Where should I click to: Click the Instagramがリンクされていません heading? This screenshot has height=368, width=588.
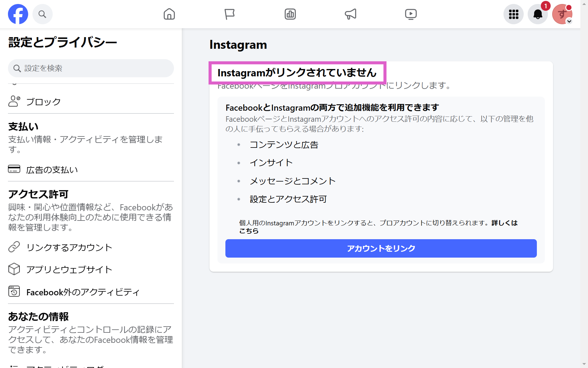297,73
